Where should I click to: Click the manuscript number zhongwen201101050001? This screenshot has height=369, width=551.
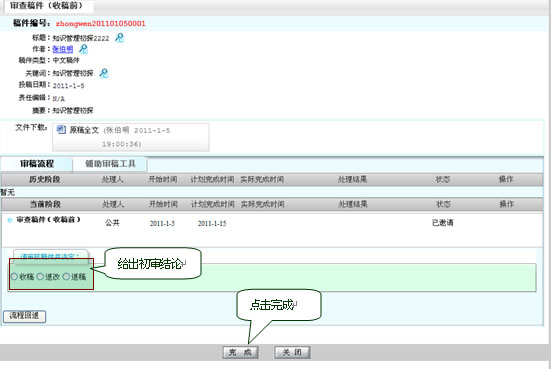[101, 24]
